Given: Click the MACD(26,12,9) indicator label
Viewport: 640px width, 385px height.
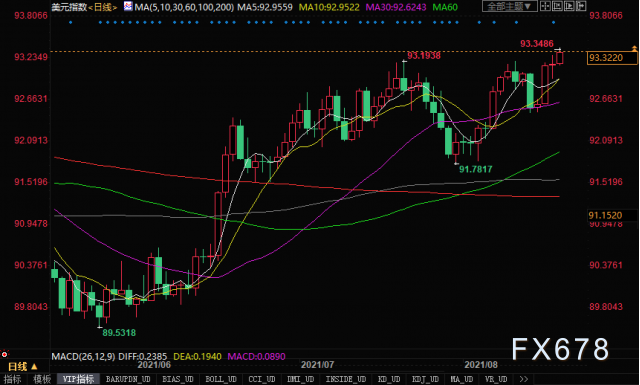Looking at the screenshot, I should point(83,356).
